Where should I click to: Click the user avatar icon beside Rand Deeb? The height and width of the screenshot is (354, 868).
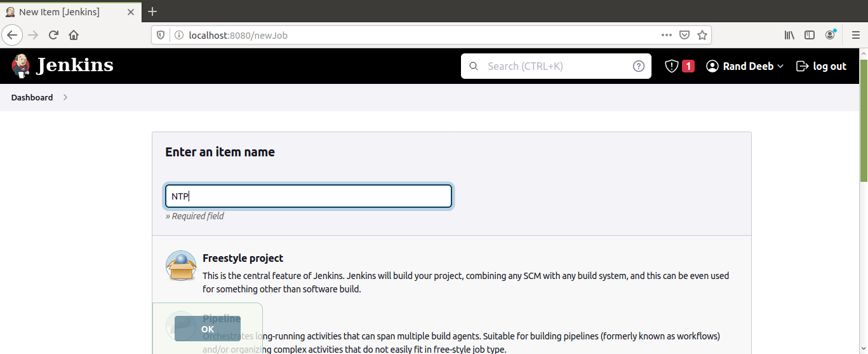tap(712, 66)
